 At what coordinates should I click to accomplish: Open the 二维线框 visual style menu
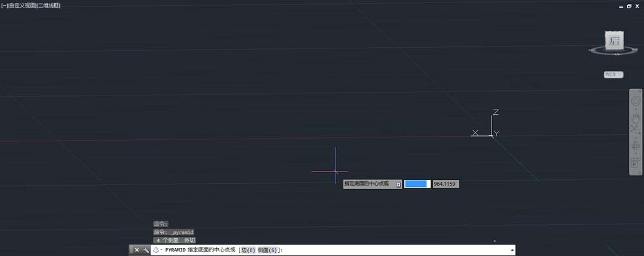pos(48,5)
